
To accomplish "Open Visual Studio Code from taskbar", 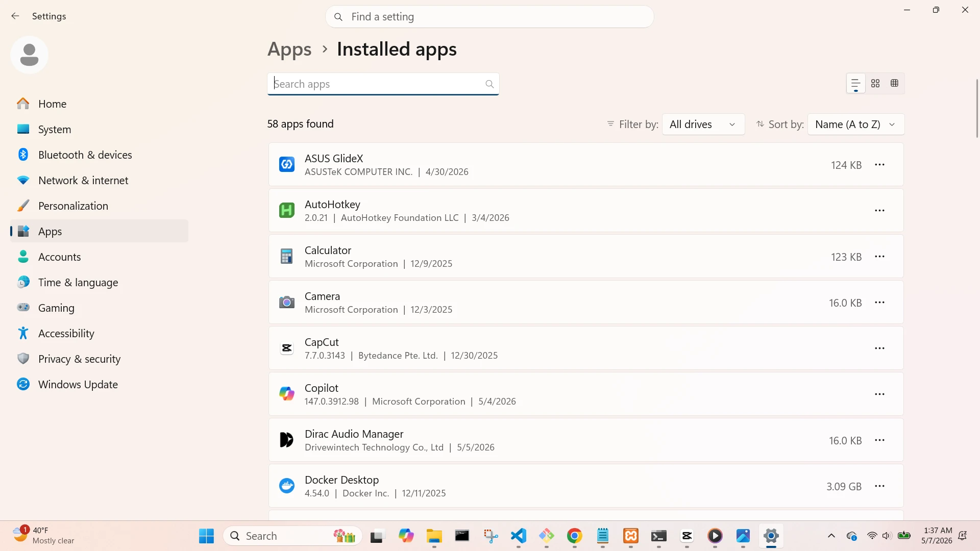I will pos(519,536).
